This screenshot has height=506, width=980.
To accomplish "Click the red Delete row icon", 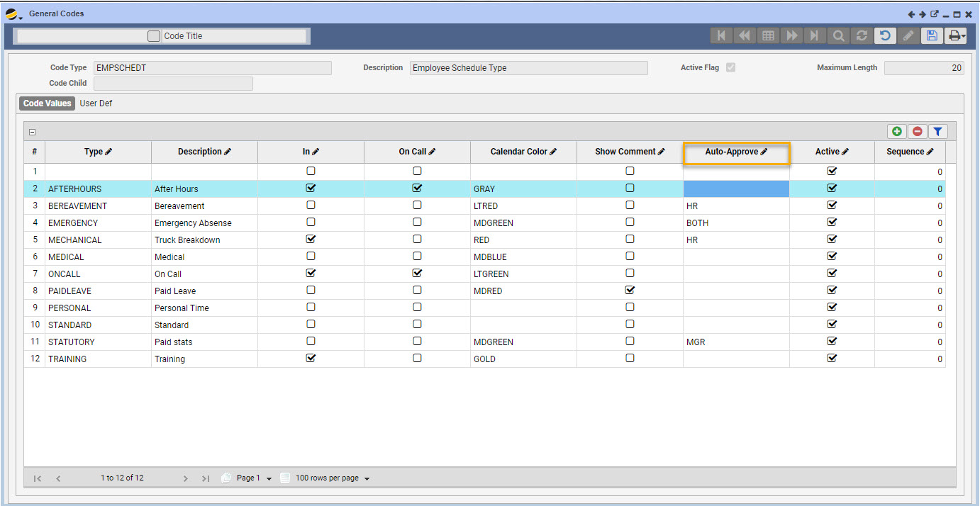I will (x=918, y=131).
